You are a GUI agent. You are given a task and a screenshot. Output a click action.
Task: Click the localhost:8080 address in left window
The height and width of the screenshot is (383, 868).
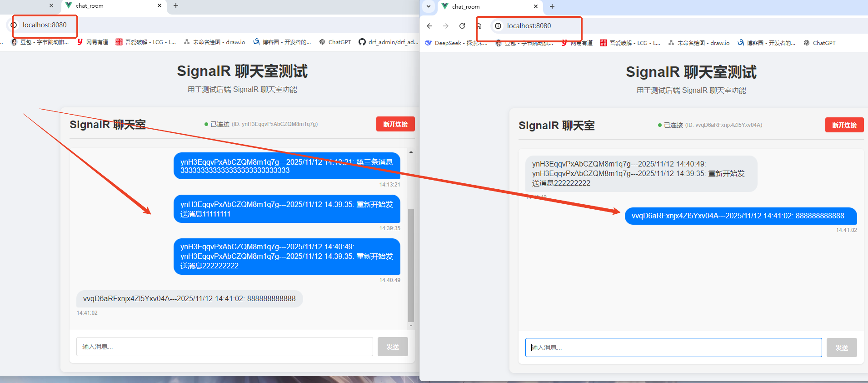point(45,25)
